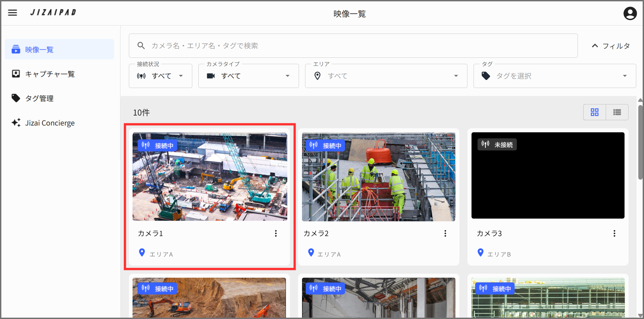Click the 10件 result count

tap(141, 112)
